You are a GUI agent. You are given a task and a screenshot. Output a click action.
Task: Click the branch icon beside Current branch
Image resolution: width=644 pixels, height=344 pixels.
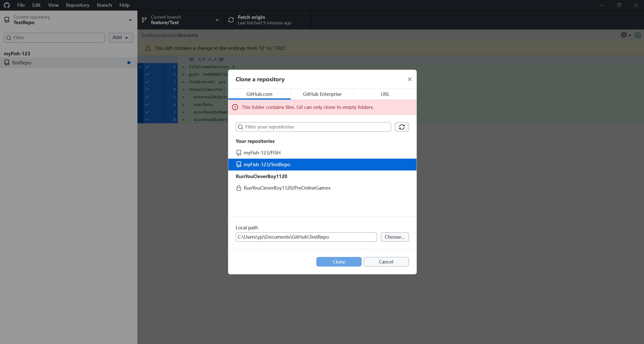[144, 20]
